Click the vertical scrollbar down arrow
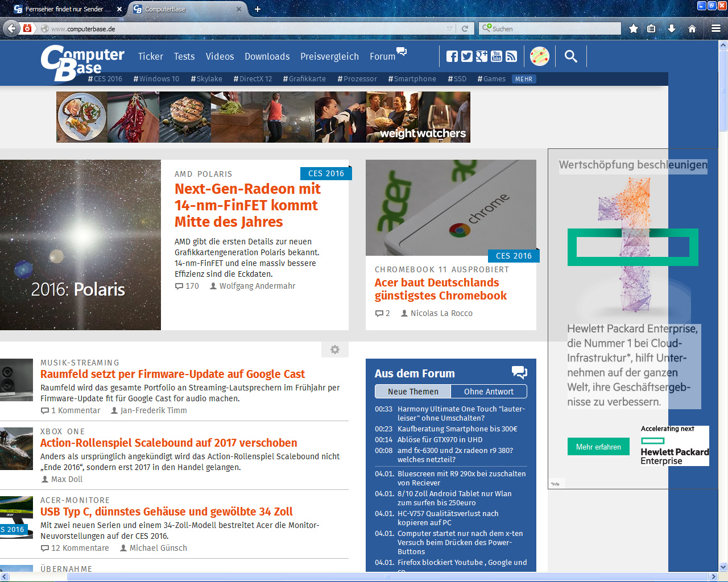This screenshot has width=728, height=582. click(x=723, y=567)
